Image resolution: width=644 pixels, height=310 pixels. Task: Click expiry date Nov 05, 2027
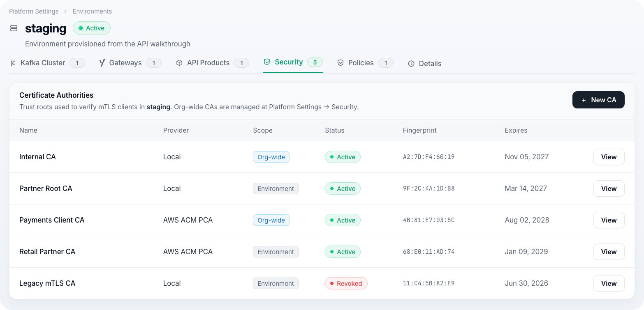527,157
